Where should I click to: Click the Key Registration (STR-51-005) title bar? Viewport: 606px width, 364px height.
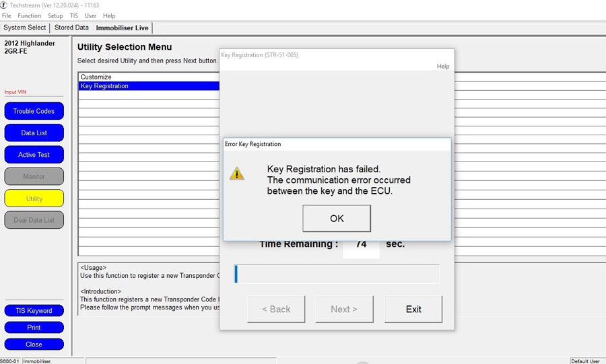click(337, 54)
